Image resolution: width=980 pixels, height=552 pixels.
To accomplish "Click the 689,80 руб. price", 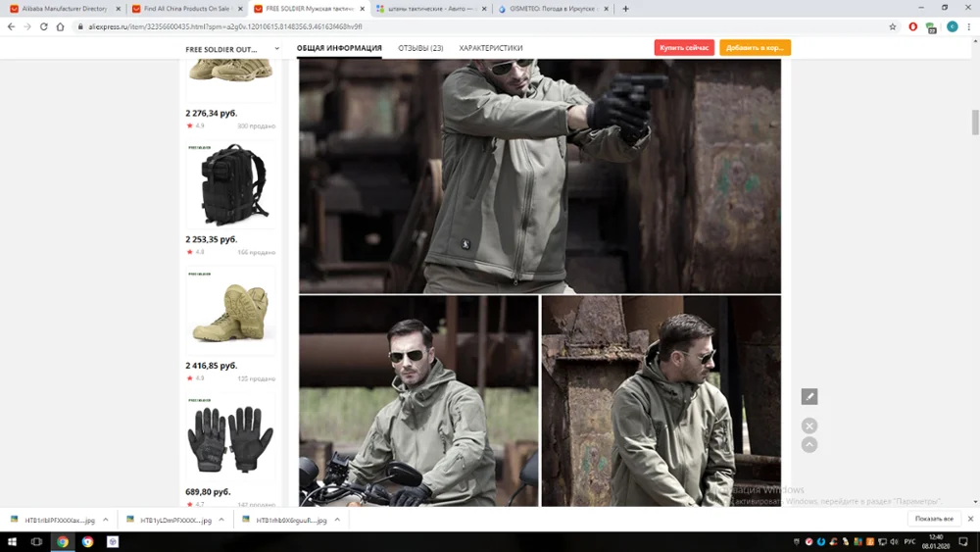I will click(x=208, y=492).
